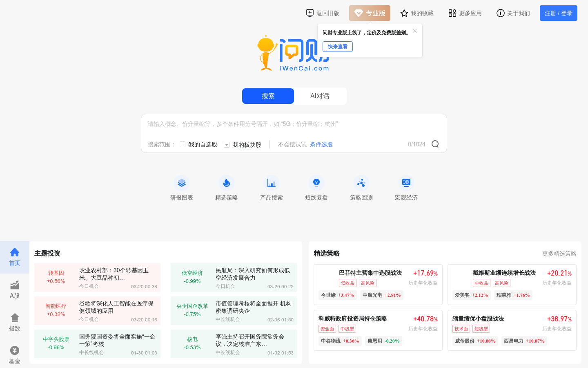This screenshot has height=368, width=588.
Task: Dismiss the 专业版 announcement popup
Action: pyautogui.click(x=414, y=30)
